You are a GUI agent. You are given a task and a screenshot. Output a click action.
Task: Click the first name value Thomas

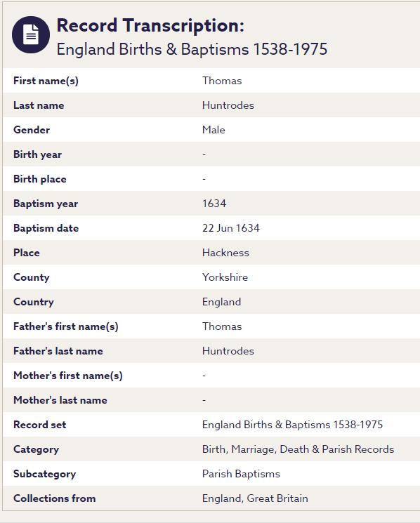222,81
